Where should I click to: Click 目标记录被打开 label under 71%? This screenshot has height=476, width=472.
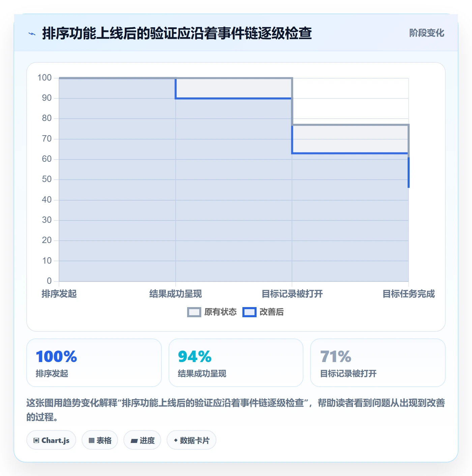coord(348,374)
